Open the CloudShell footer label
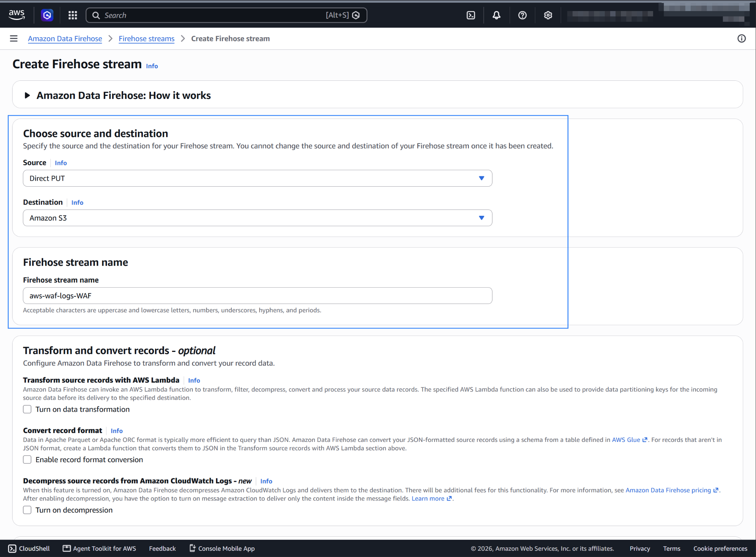 coord(34,549)
